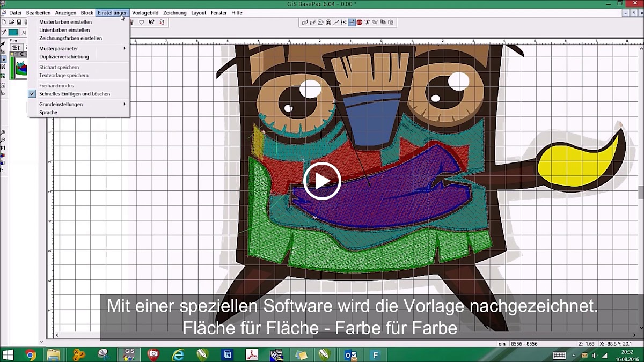Toggle Schnelles Einfügen und Löschen
The width and height of the screenshot is (644, 362).
tap(78, 94)
